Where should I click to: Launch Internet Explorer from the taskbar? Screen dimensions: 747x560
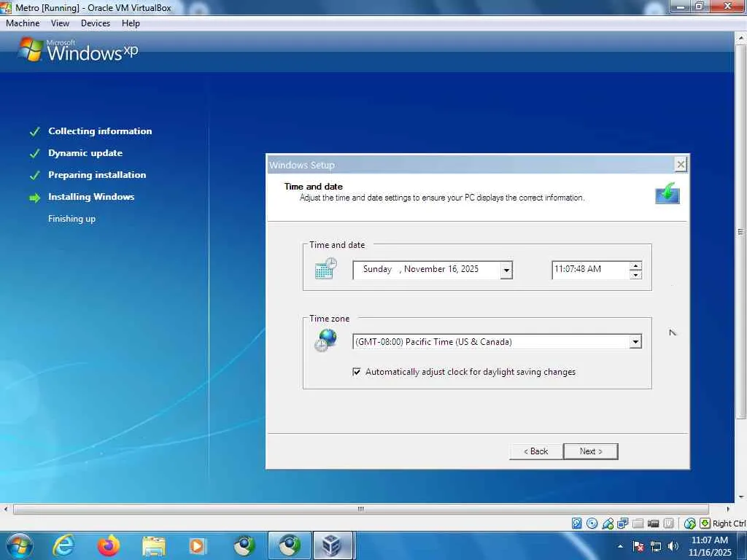pyautogui.click(x=63, y=545)
